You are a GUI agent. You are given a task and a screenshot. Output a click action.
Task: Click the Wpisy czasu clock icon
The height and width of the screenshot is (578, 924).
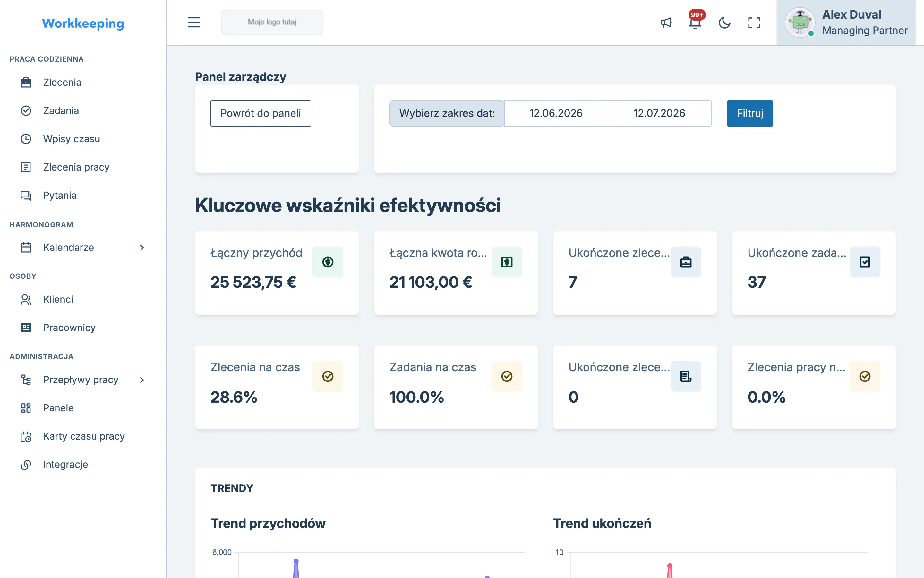tap(26, 139)
